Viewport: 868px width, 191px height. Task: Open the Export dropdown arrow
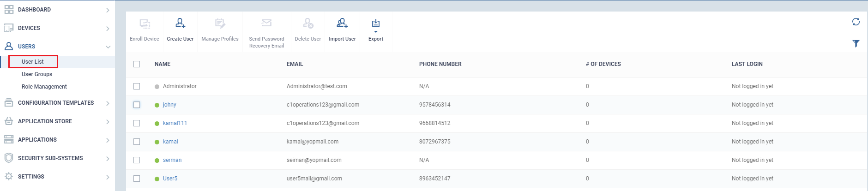[x=376, y=32]
